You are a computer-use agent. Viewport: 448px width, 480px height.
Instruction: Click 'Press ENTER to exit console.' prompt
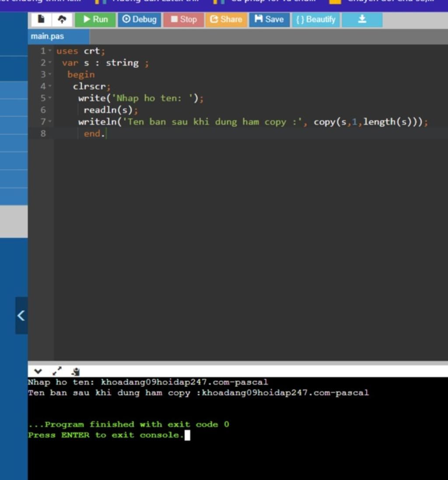pyautogui.click(x=106, y=435)
